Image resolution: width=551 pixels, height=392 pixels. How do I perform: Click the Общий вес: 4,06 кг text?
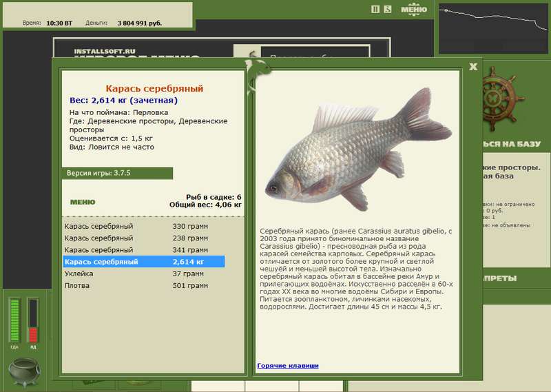point(205,205)
